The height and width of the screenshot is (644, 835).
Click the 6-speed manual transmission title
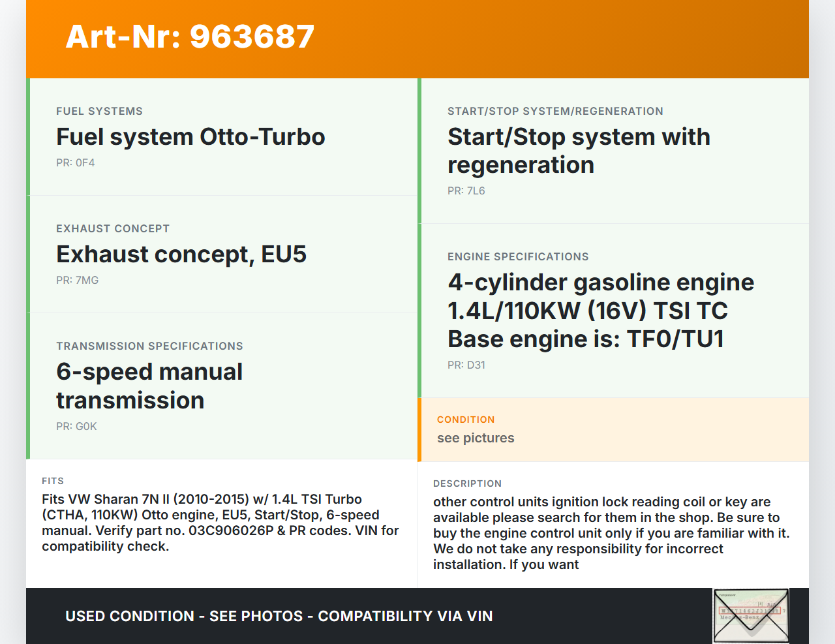[x=149, y=386]
